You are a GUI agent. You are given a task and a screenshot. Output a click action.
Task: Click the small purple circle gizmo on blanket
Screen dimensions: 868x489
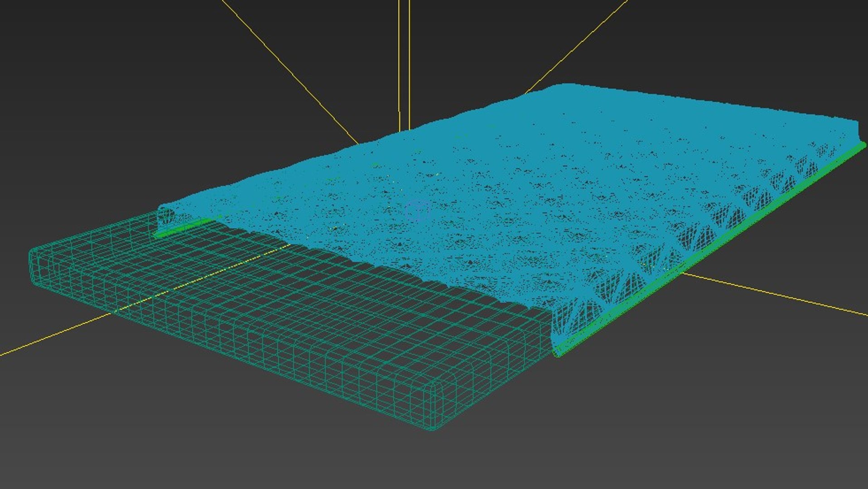coord(417,211)
